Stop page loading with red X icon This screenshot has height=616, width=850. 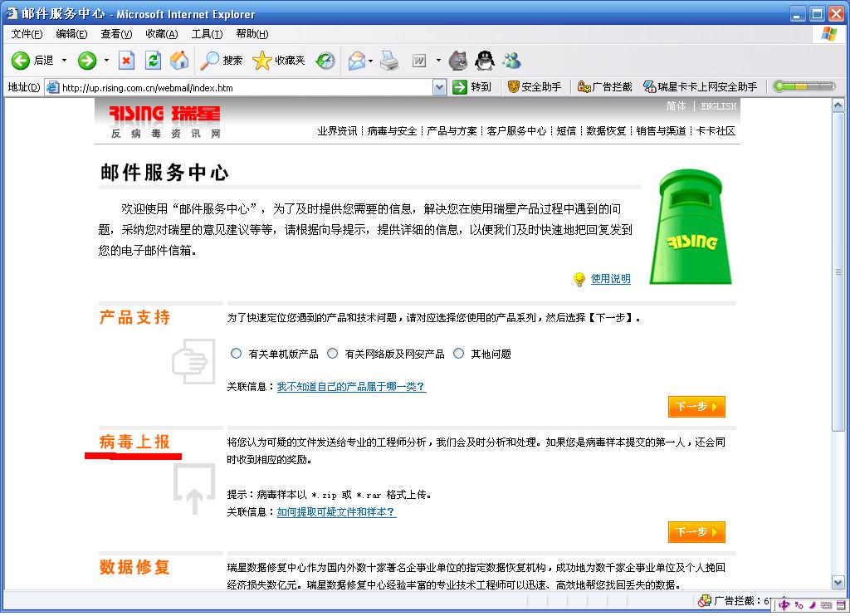[126, 61]
